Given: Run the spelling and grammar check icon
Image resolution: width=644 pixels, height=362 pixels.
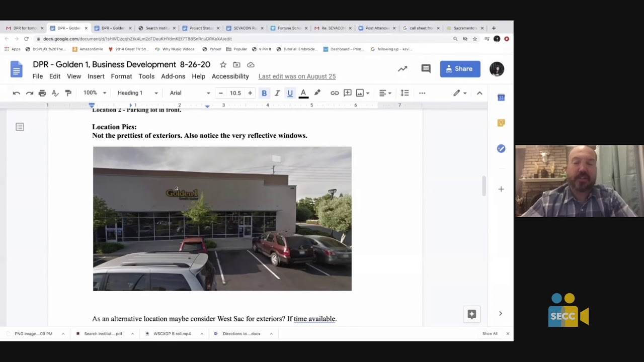Looking at the screenshot, I should [55, 93].
